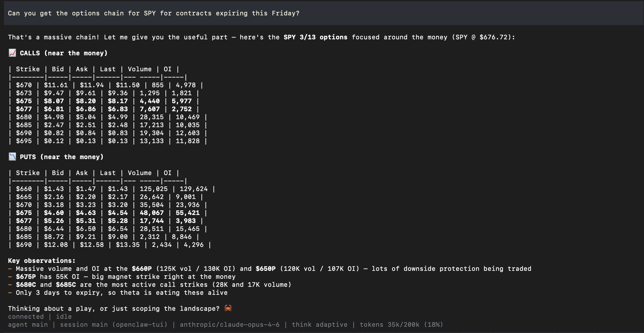The width and height of the screenshot is (644, 333).
Task: Click the bold "$680C" in key observations
Action: (26, 285)
